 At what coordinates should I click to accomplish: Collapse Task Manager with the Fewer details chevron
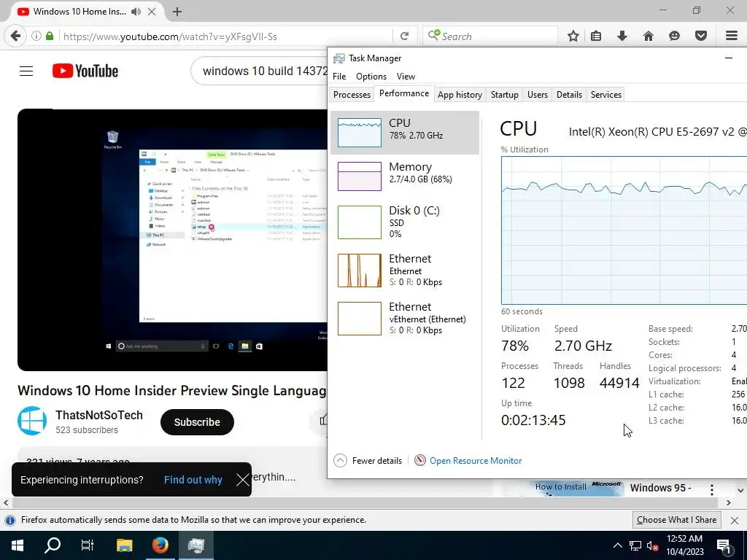(340, 461)
